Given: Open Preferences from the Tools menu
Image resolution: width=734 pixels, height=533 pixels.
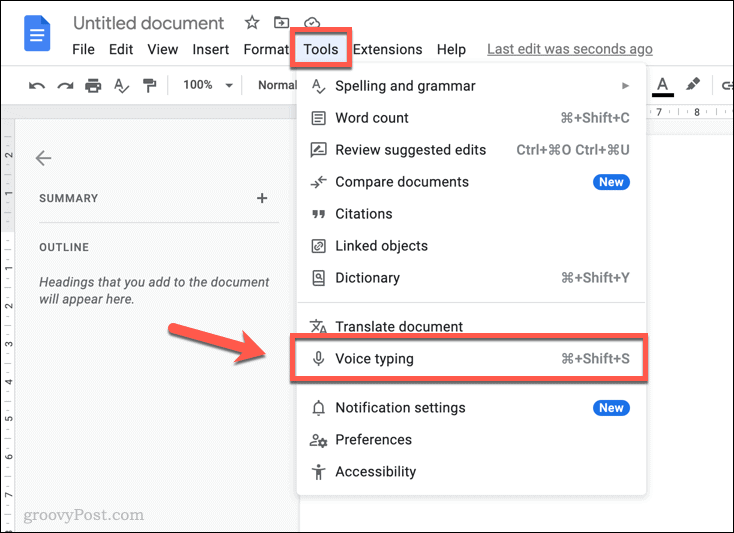Looking at the screenshot, I should click(x=471, y=440).
